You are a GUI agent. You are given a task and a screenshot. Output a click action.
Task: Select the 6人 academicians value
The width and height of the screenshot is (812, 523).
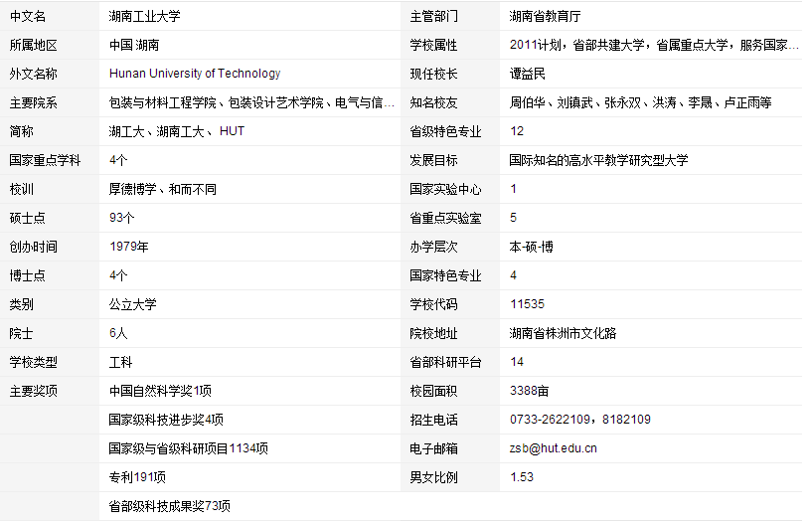(x=118, y=333)
